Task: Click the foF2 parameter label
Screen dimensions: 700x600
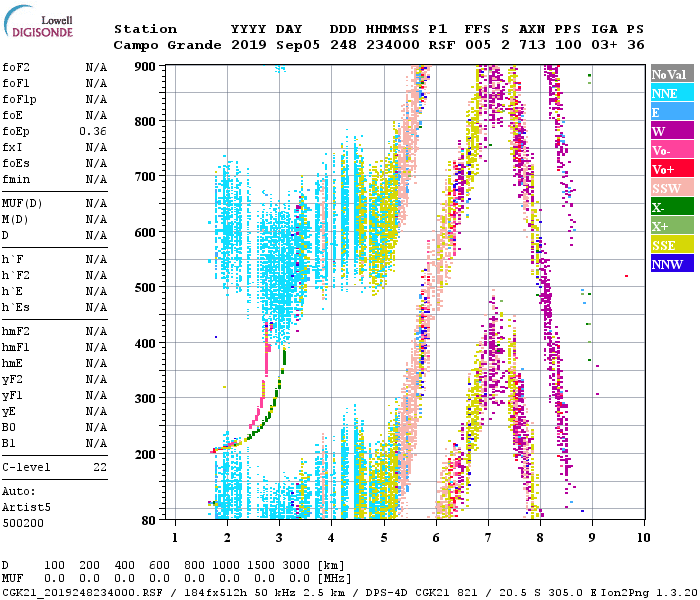Action: (16, 67)
